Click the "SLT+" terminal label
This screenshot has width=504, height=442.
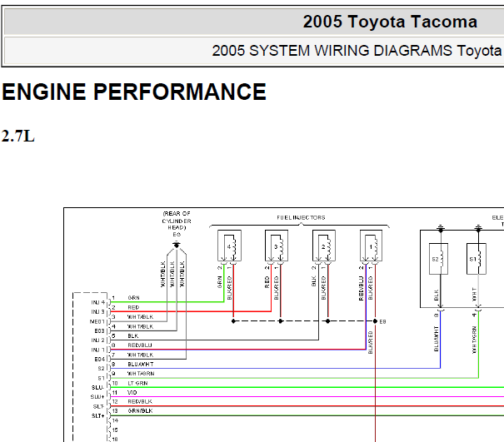98,415
